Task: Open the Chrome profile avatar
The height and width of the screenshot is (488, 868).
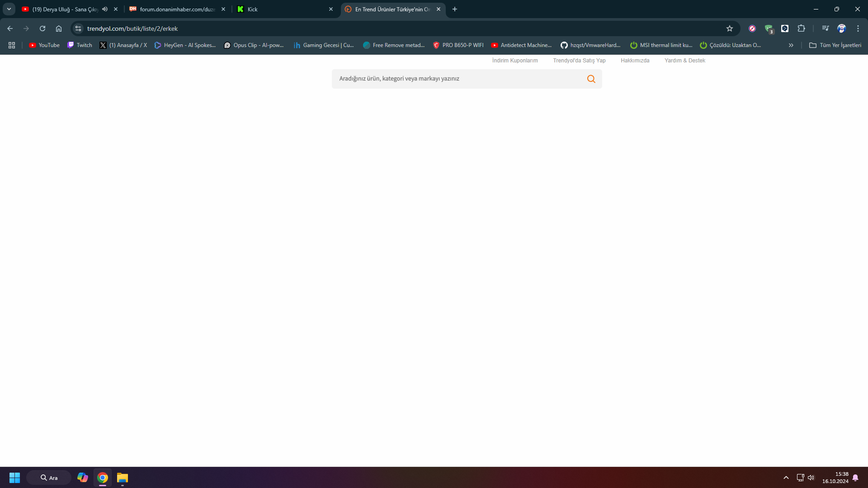Action: coord(841,28)
